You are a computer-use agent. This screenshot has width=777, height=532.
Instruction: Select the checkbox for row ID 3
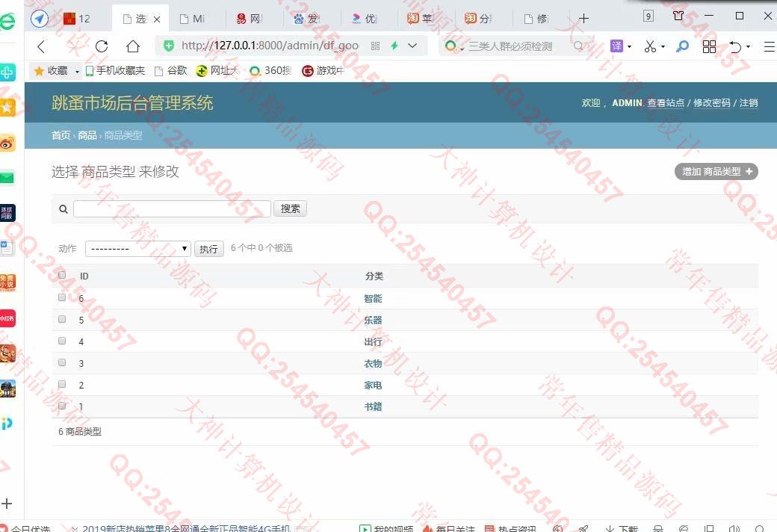[x=62, y=362]
